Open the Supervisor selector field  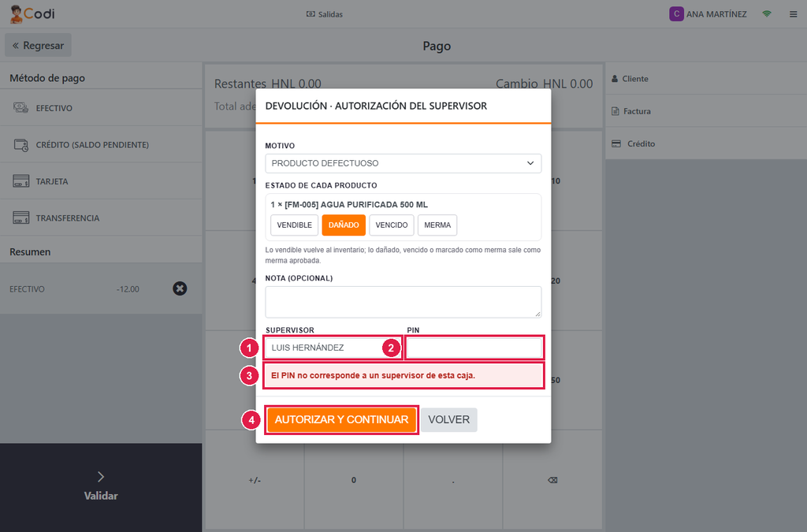coord(333,348)
